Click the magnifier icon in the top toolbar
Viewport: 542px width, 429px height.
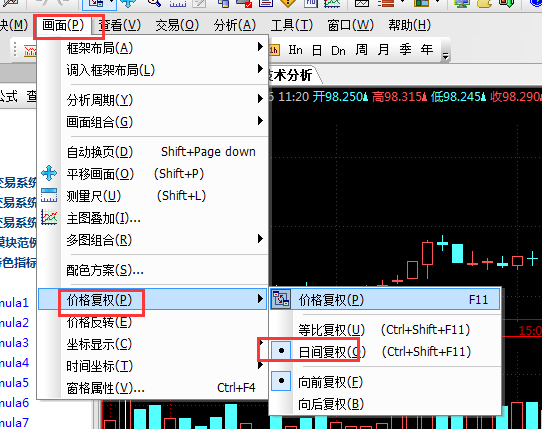point(154,3)
